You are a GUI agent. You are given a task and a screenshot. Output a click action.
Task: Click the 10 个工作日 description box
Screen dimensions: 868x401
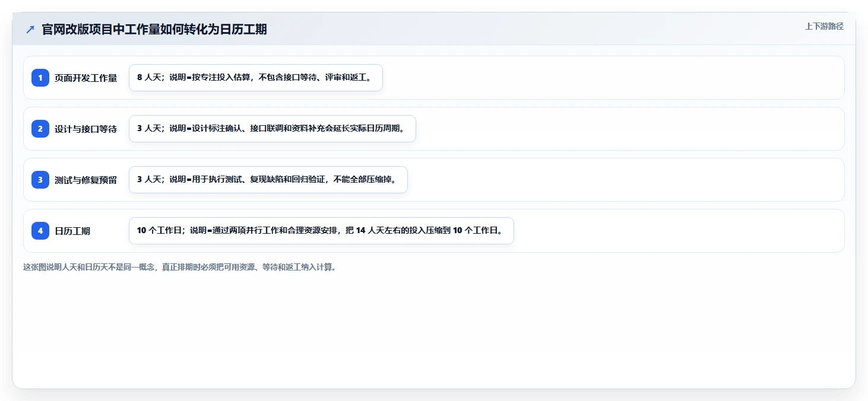click(321, 231)
